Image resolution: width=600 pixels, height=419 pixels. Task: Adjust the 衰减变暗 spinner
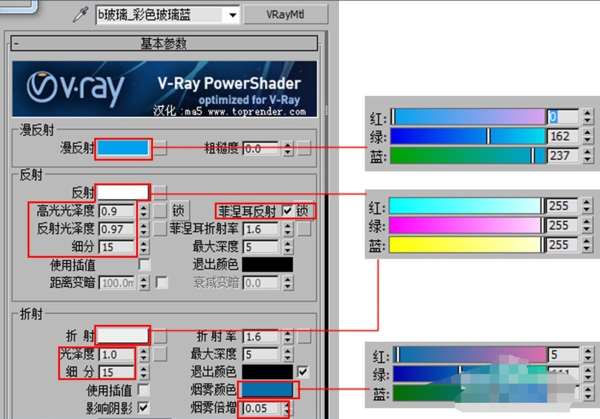288,283
